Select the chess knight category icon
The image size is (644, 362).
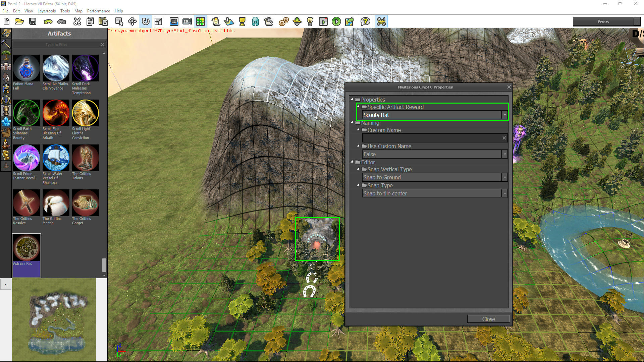click(x=6, y=155)
